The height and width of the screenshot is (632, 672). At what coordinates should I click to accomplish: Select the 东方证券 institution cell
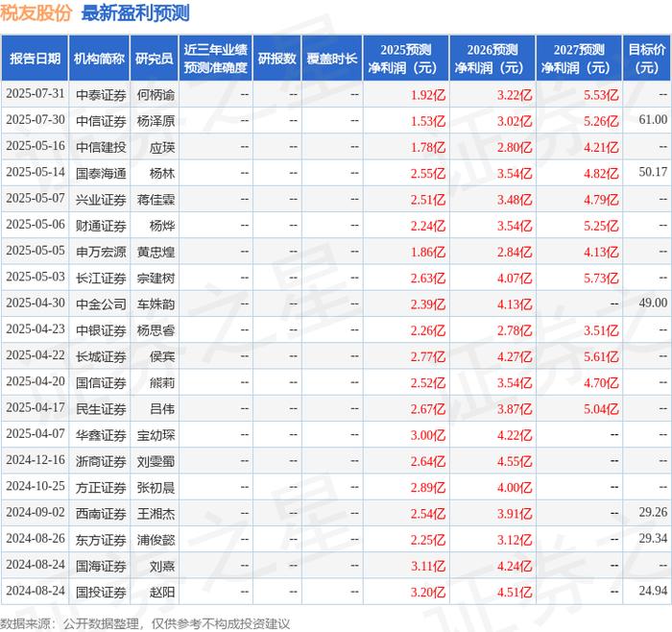(101, 540)
